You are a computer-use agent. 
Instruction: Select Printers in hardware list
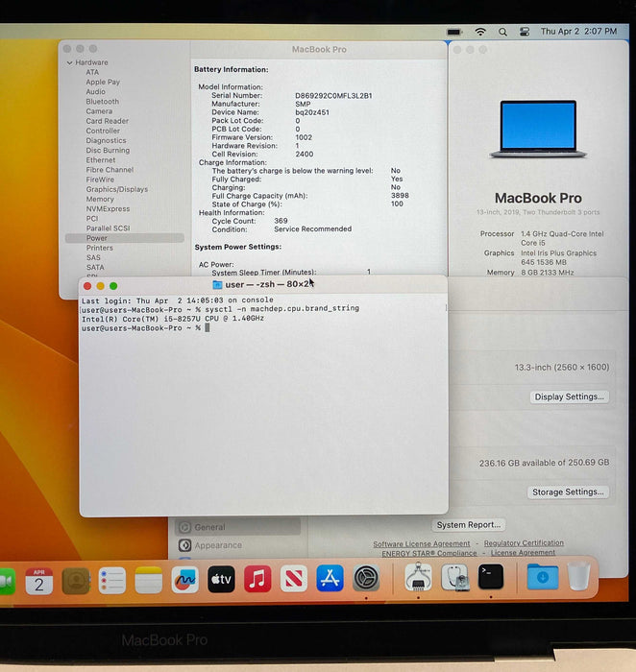100,248
